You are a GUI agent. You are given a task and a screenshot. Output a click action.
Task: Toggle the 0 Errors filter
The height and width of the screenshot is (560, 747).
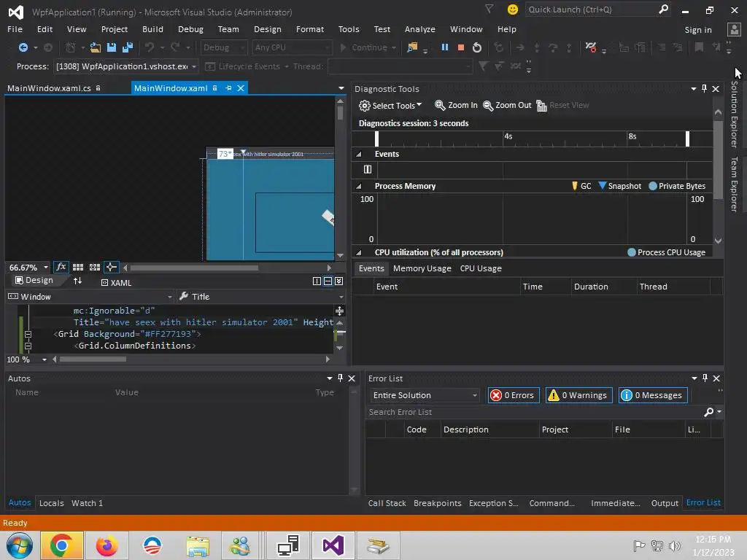point(514,395)
